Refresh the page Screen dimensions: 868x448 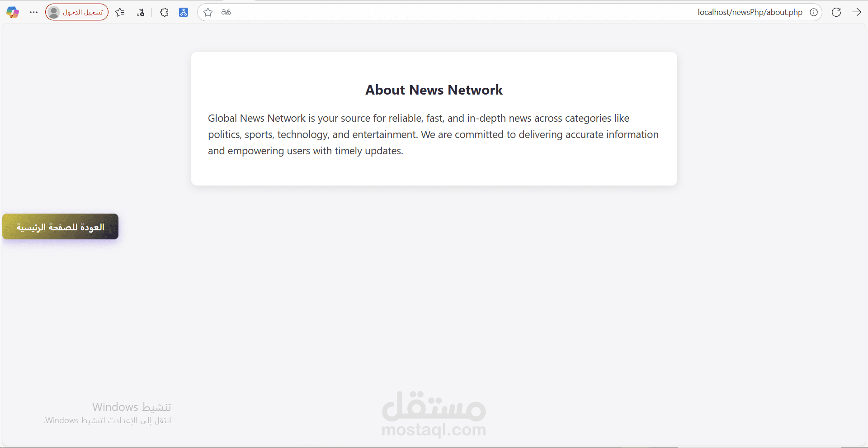point(836,12)
